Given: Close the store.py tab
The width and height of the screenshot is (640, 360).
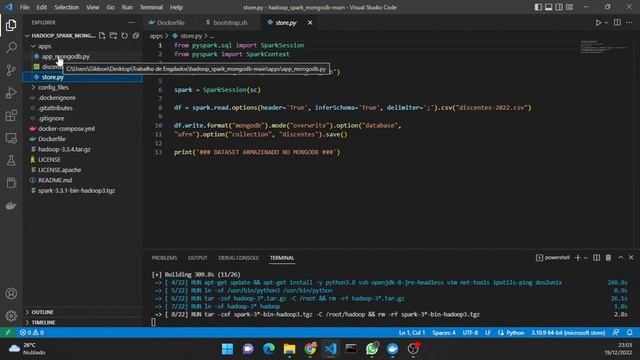Looking at the screenshot, I should (x=310, y=22).
